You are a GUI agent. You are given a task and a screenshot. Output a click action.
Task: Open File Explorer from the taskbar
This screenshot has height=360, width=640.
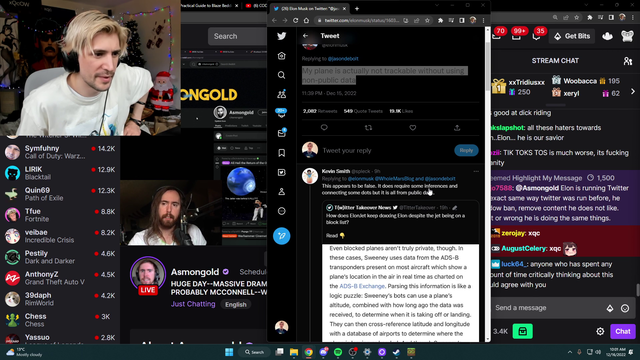(294, 352)
